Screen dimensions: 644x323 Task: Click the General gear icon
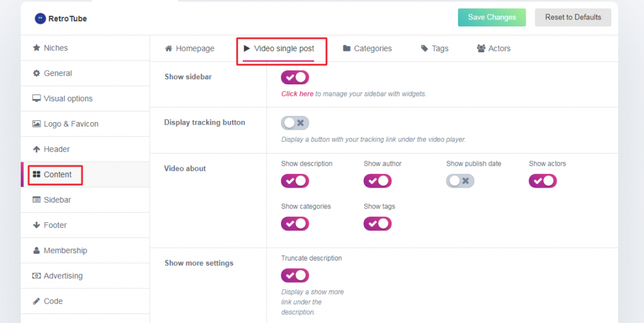tap(36, 73)
